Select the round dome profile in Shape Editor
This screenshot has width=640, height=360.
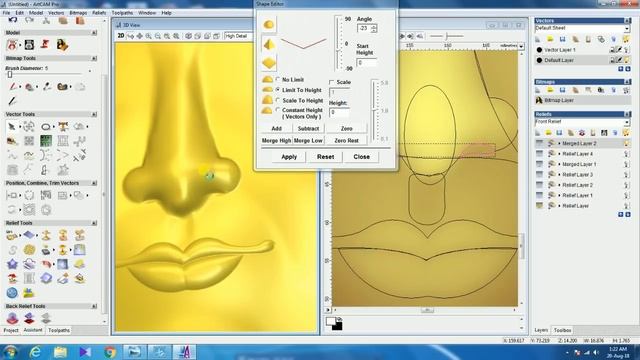269,25
